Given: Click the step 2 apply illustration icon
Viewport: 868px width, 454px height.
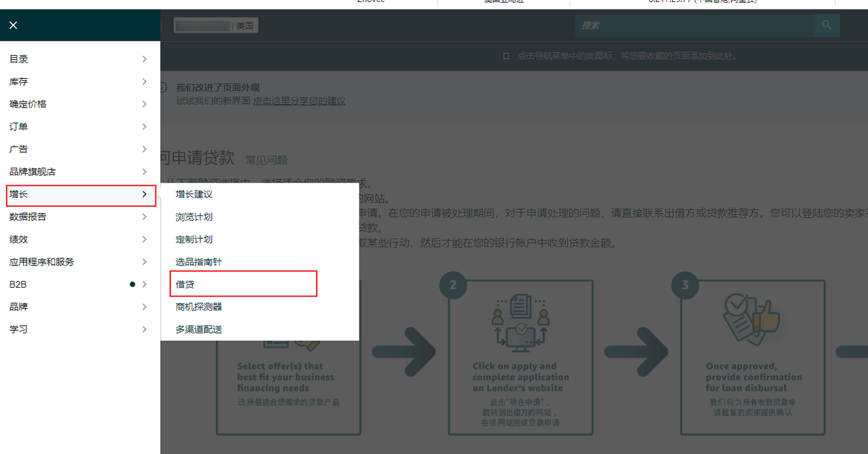Looking at the screenshot, I should [520, 324].
